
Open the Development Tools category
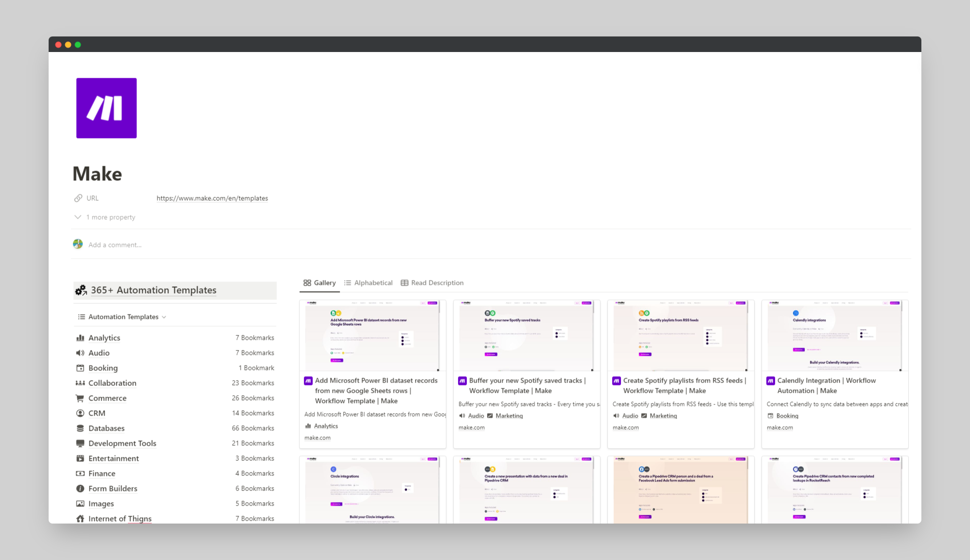coord(123,443)
